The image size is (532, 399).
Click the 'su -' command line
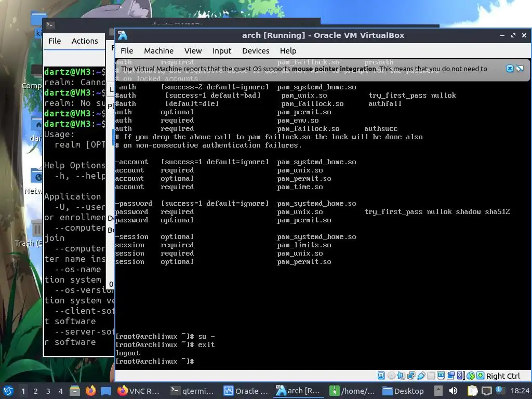click(x=165, y=336)
